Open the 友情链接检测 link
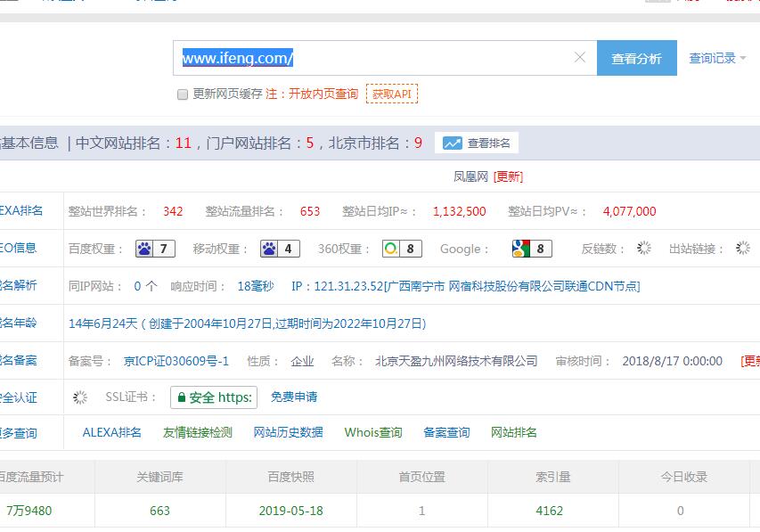The width and height of the screenshot is (760, 532). tap(197, 432)
